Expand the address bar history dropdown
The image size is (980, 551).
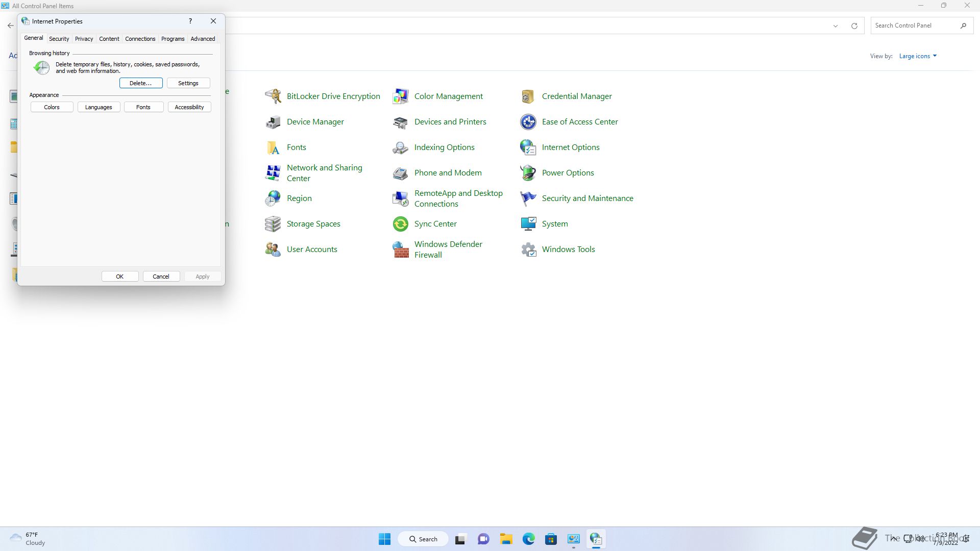(836, 26)
